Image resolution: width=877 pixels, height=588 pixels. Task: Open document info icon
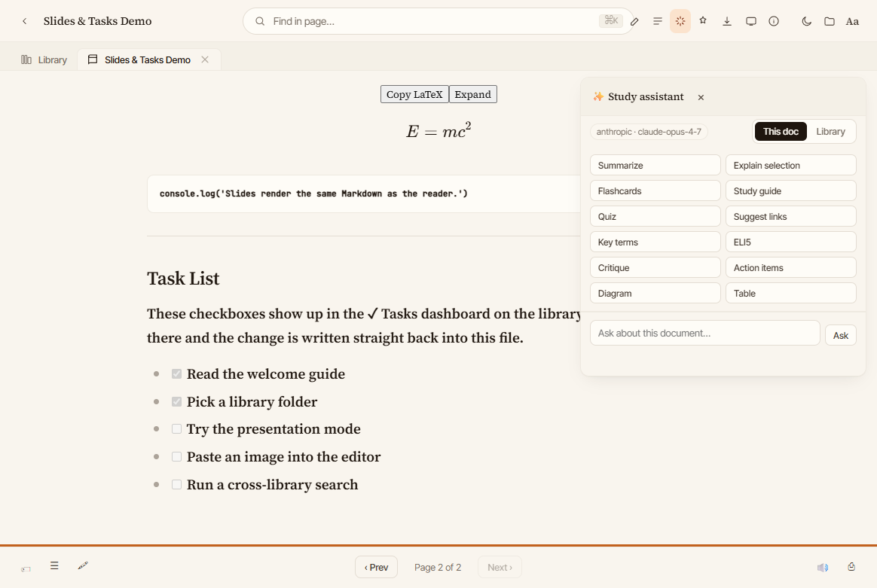click(x=774, y=21)
